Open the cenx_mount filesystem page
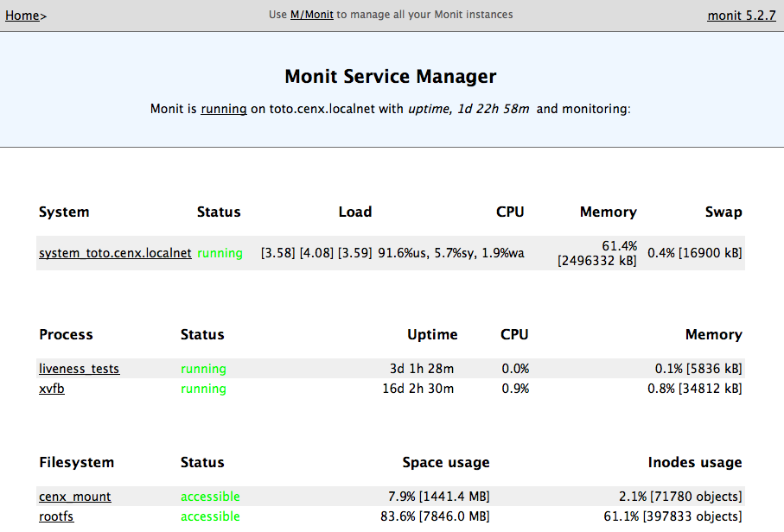 [x=75, y=497]
